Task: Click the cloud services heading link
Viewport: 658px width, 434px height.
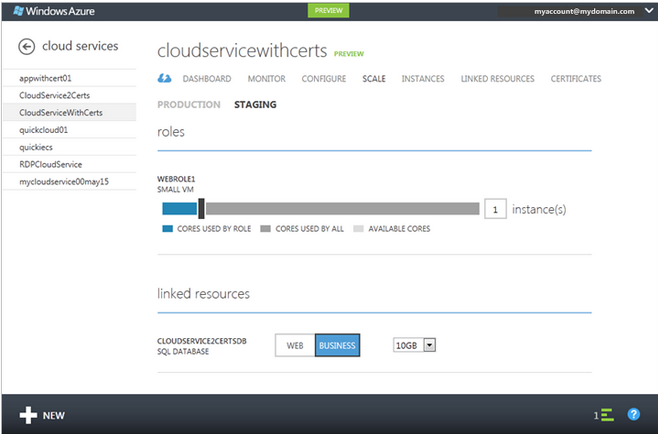Action: [x=80, y=46]
